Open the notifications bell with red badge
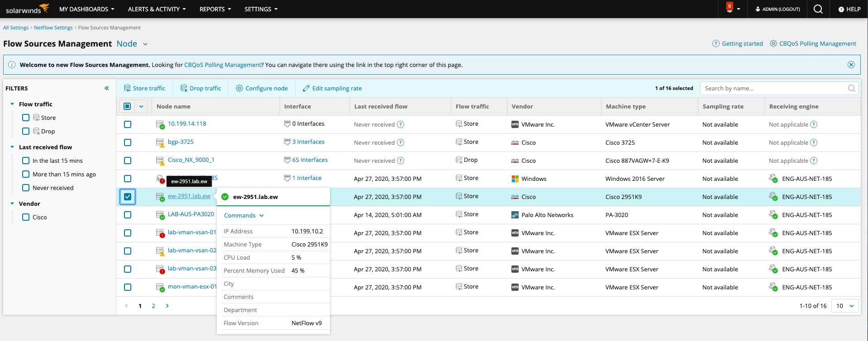 coord(729,9)
